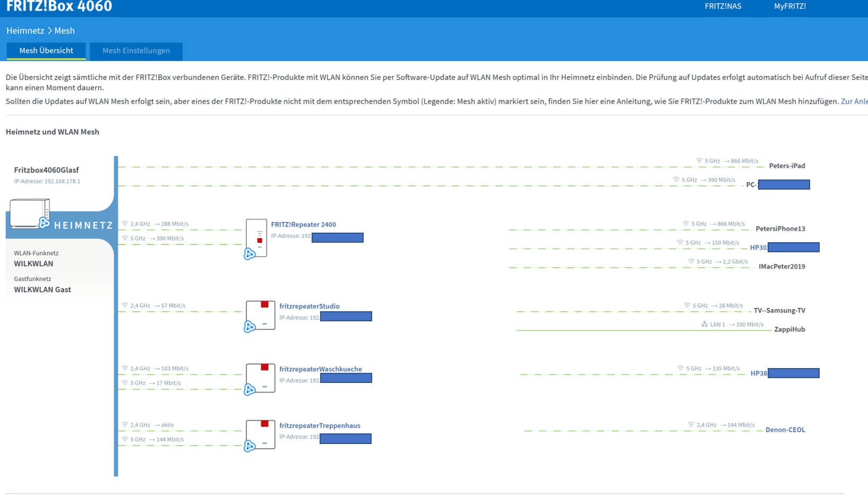Screen dimensions: 868x495
Task: Click the Fritzbox4060Glasf name
Action: (x=46, y=170)
